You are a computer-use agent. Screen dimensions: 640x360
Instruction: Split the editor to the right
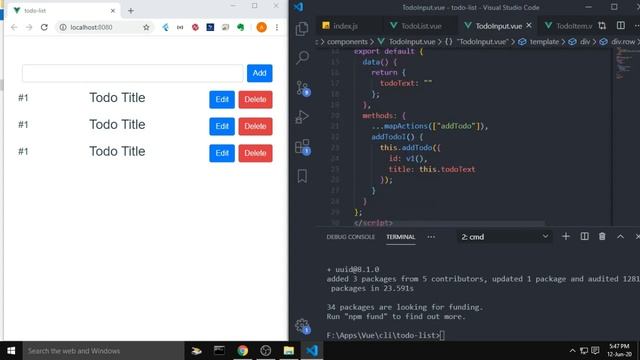621,26
